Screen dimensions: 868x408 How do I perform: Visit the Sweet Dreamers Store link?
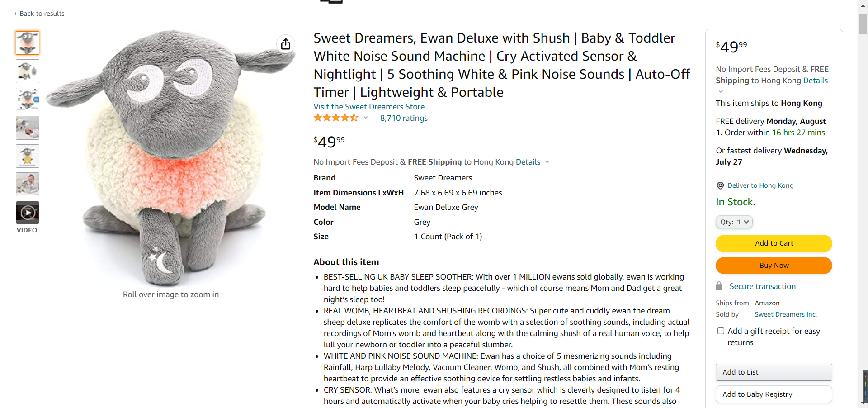pyautogui.click(x=369, y=107)
